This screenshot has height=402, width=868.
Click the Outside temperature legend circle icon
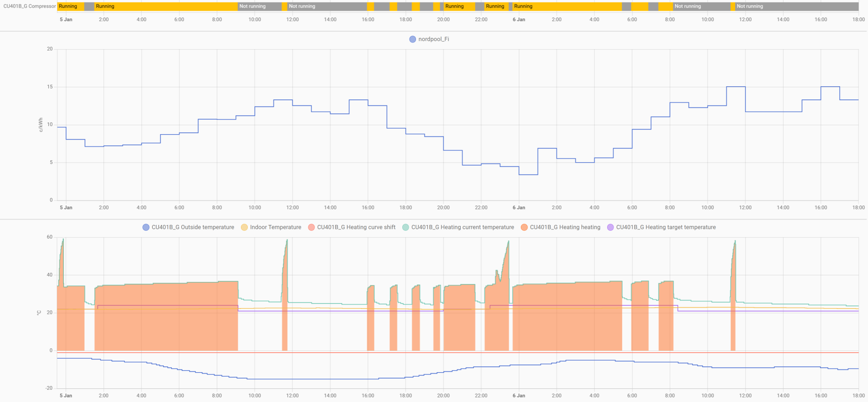tap(146, 227)
